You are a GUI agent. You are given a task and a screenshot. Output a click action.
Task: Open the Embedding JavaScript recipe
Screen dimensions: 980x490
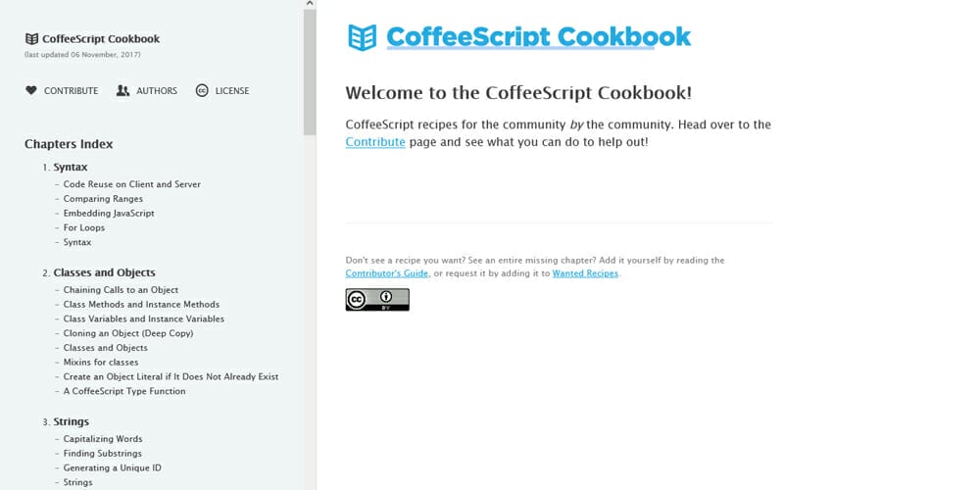coord(109,213)
